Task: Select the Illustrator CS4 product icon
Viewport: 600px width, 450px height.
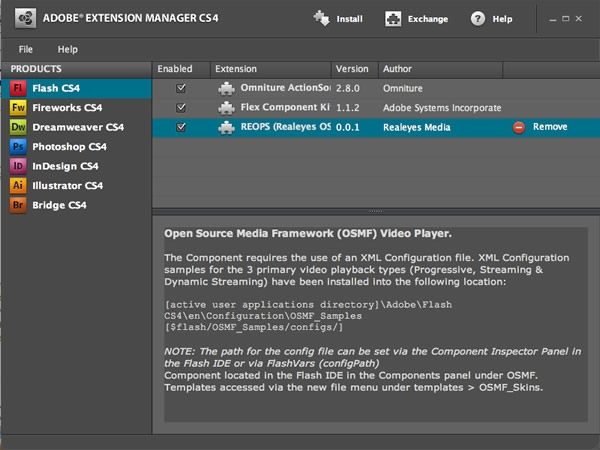Action: click(x=18, y=185)
